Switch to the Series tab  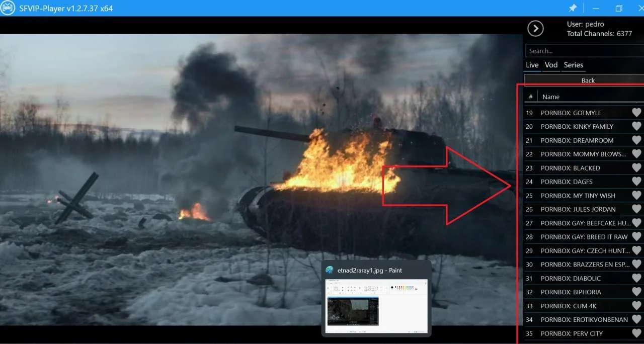pos(574,65)
